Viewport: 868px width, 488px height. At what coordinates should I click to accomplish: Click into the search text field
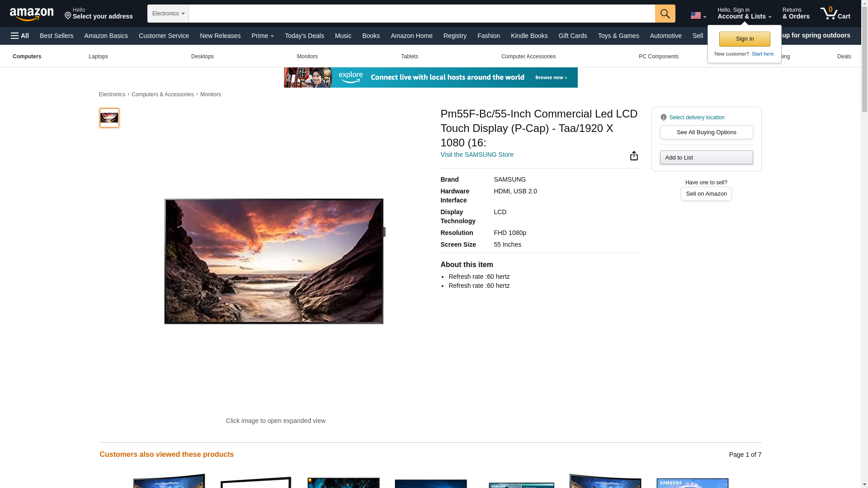coord(421,14)
